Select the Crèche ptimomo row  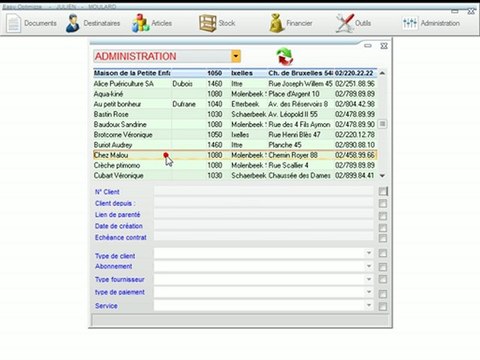point(235,165)
